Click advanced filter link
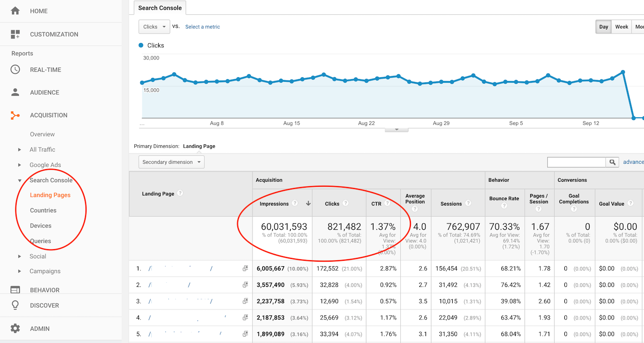The height and width of the screenshot is (343, 644). 633,162
